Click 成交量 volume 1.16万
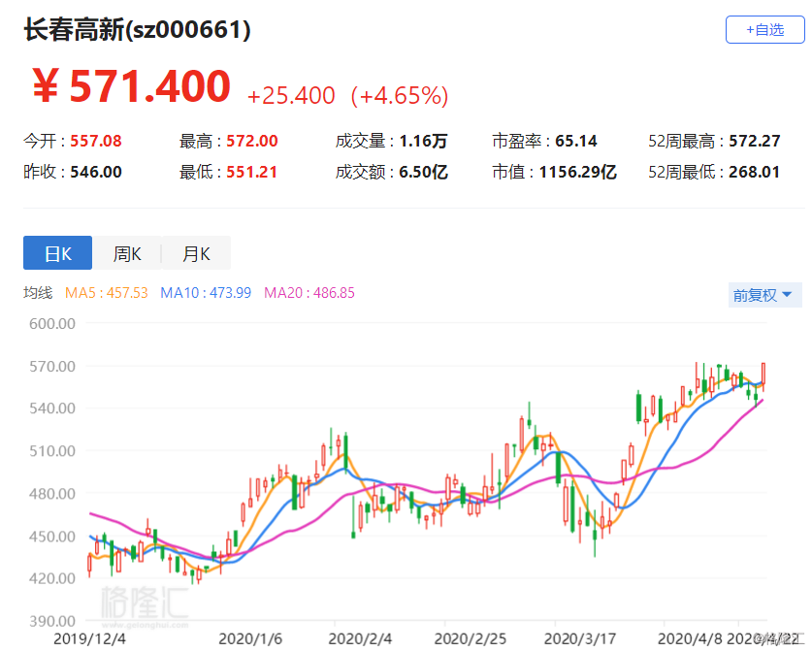 point(423,141)
